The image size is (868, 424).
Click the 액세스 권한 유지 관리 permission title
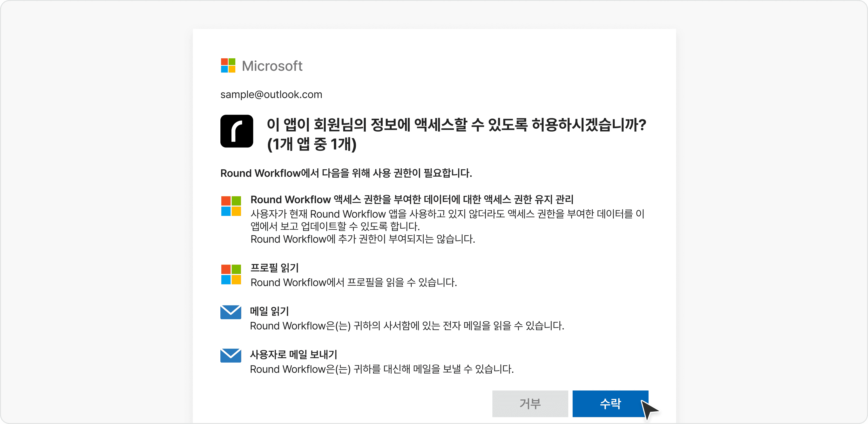pos(411,199)
